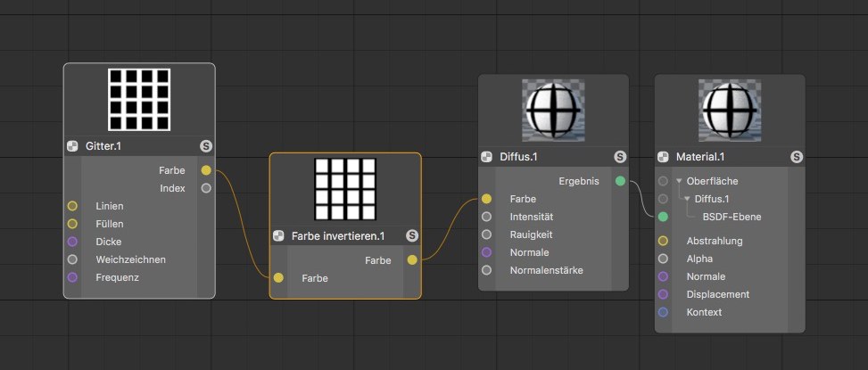Click the preview icon left of Material.1 title

tap(663, 157)
